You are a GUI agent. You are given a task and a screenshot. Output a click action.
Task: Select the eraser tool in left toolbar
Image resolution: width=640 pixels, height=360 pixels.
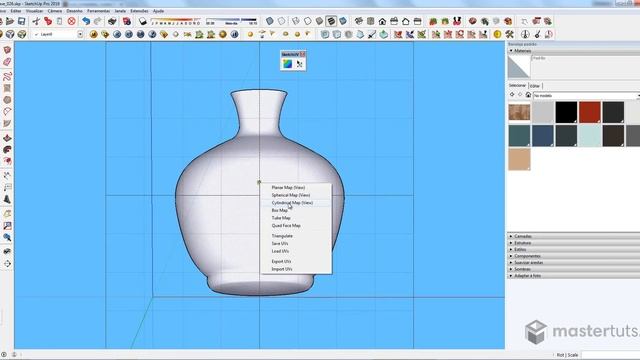click(x=7, y=62)
